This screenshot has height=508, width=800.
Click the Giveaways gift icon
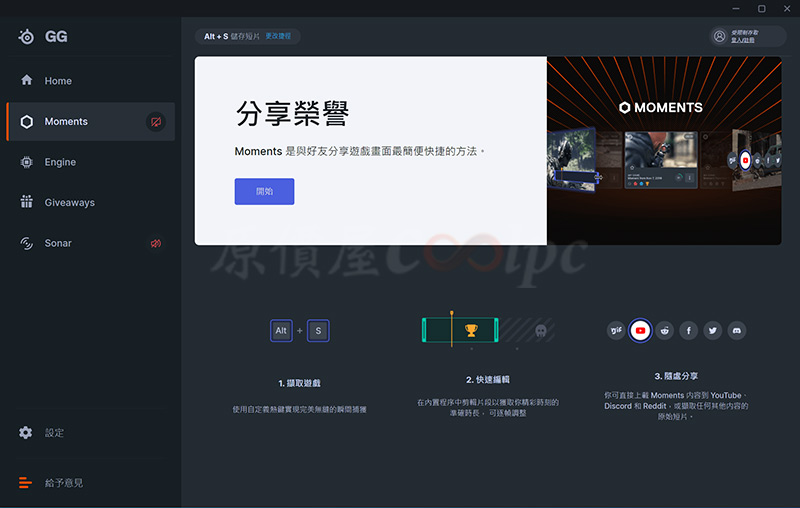tap(27, 201)
